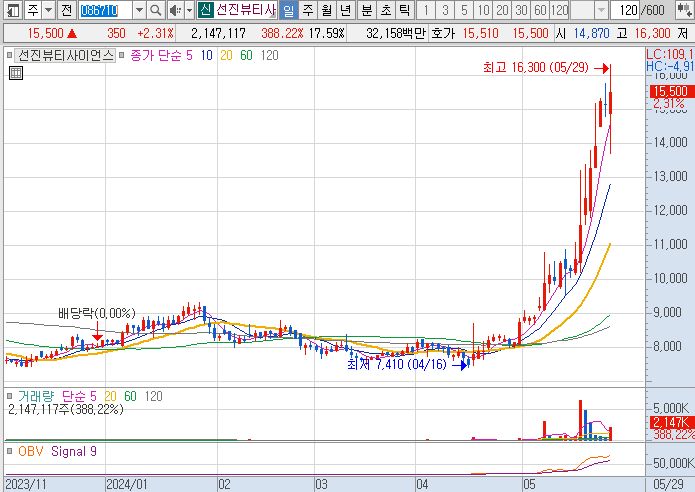This screenshot has width=695, height=492.
Task: Select the 5 interval button
Action: click(x=464, y=10)
